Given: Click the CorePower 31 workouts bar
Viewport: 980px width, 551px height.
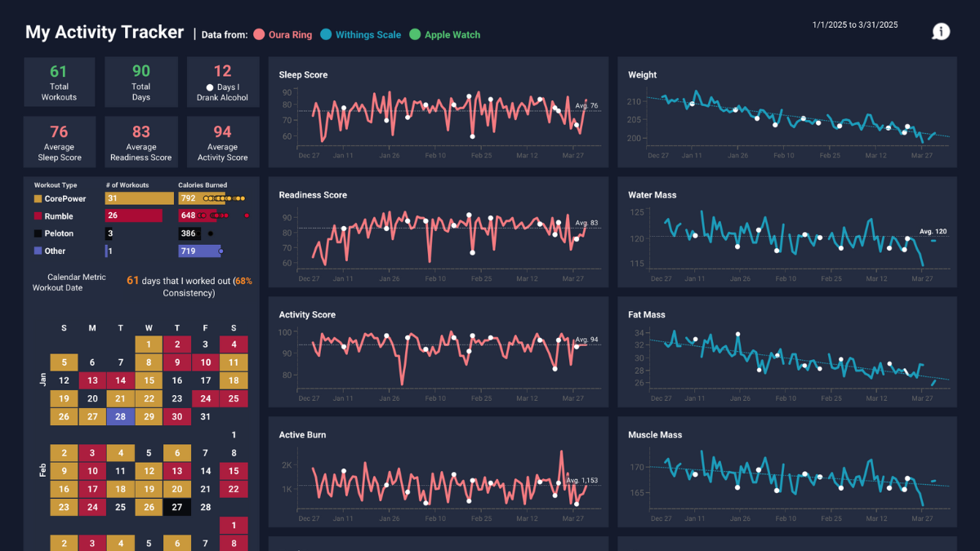Looking at the screenshot, I should (x=139, y=198).
